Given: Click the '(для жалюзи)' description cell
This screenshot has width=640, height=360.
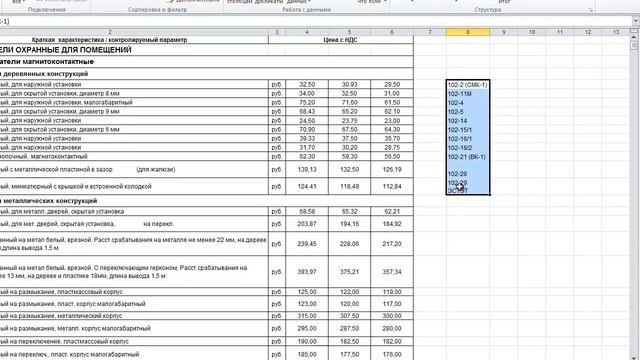Looking at the screenshot, I should coord(134,169).
